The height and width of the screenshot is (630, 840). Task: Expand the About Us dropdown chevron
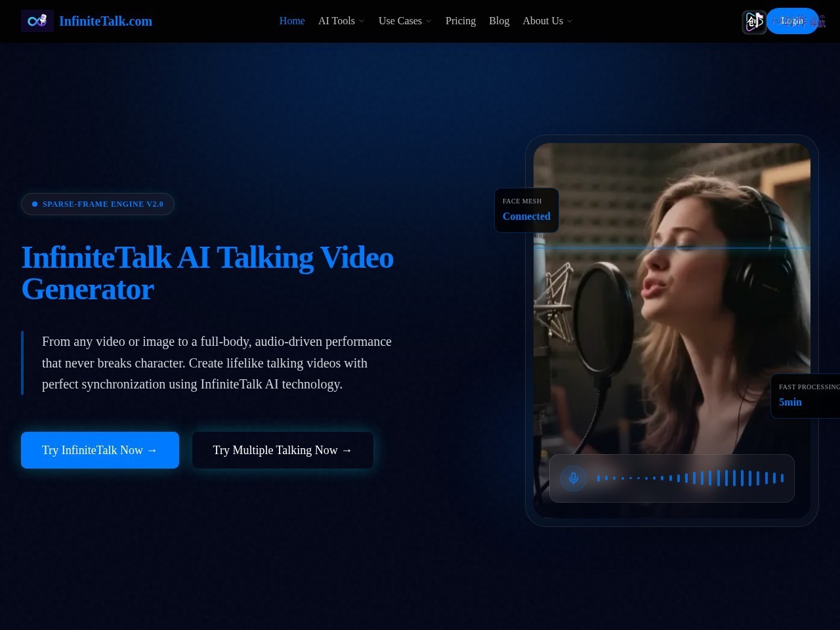pyautogui.click(x=570, y=22)
